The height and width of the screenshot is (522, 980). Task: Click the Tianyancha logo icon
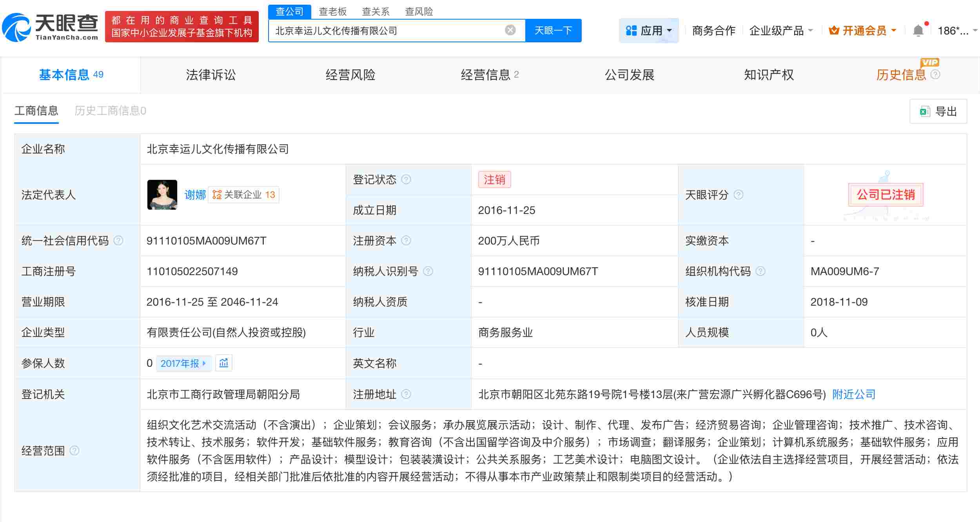pos(18,27)
